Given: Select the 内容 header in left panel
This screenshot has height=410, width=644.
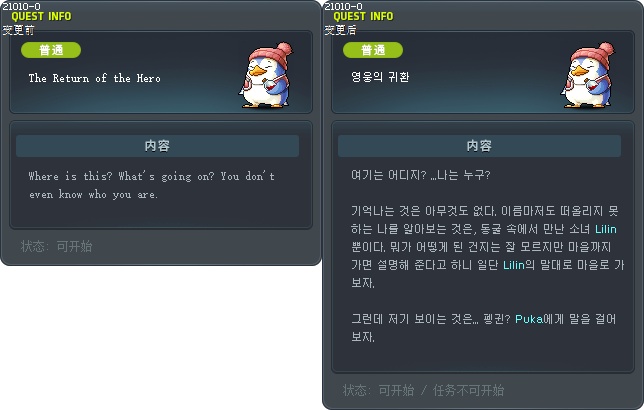Looking at the screenshot, I should [157, 146].
